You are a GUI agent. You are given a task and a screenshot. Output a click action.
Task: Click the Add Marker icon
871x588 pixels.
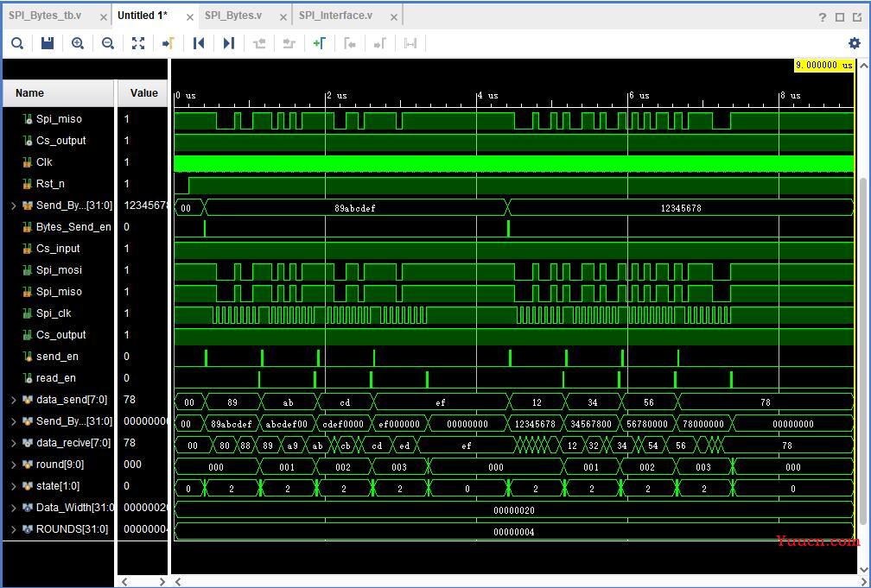pos(320,43)
